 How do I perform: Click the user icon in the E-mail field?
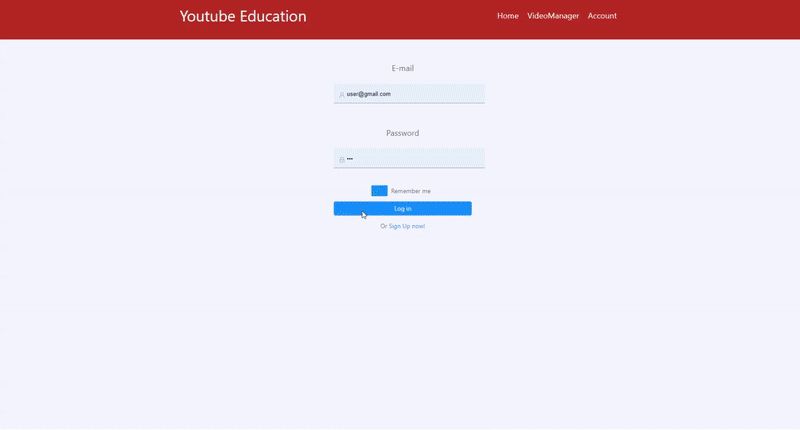tap(342, 95)
